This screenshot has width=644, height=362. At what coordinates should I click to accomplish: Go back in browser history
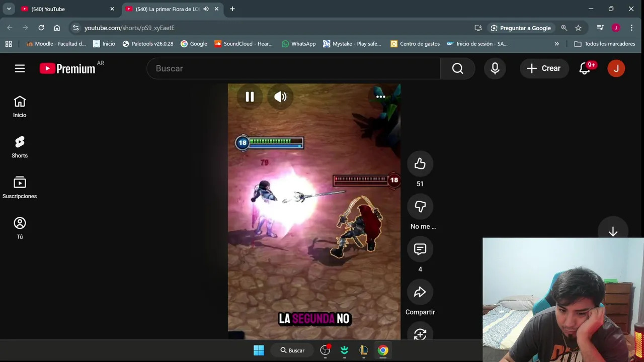click(10, 28)
